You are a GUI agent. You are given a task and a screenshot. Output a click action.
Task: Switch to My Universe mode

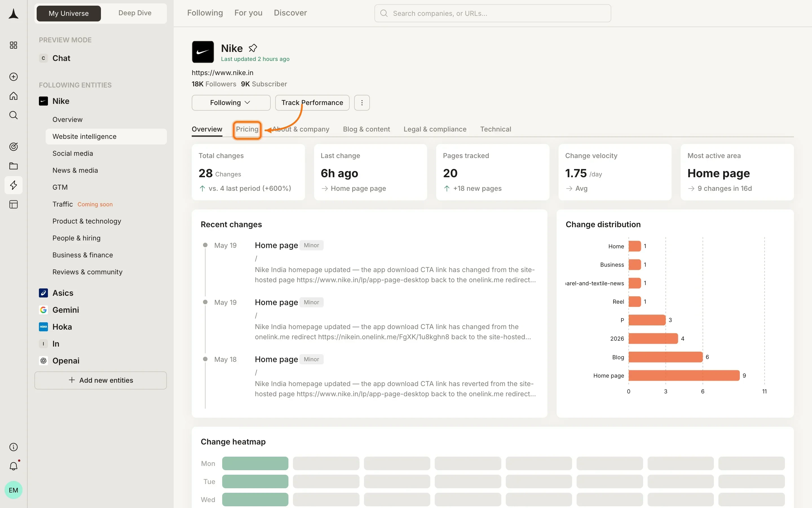coord(69,14)
